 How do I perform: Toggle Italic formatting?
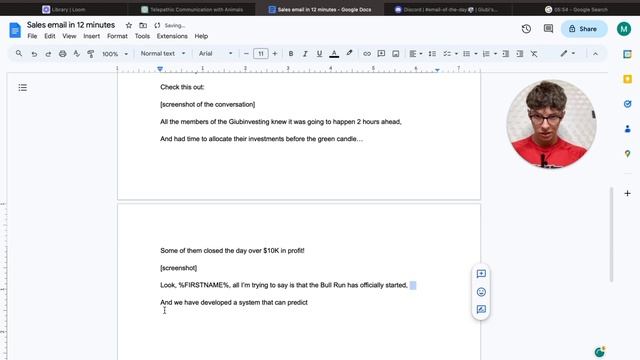(305, 53)
